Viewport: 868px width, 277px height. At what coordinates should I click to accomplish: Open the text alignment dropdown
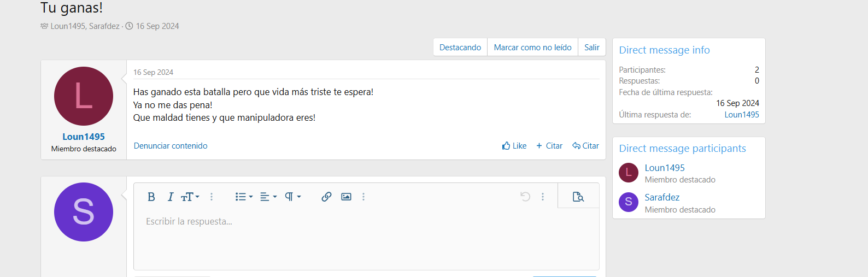click(268, 197)
